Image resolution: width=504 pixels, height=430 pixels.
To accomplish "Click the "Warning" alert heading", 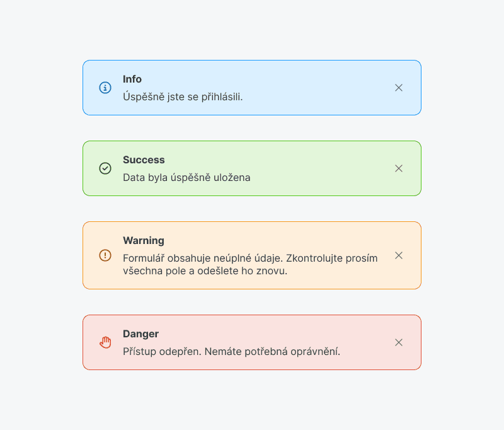I will (x=144, y=241).
